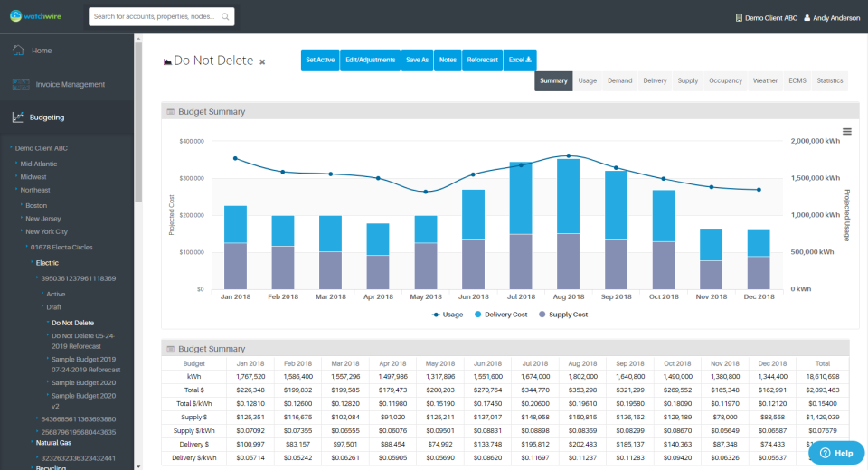
Task: Open the Active budgets node
Action: 55,294
